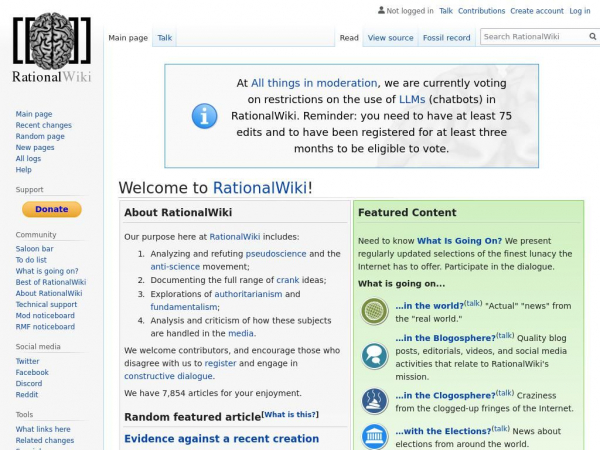Go to Random page in sidebar
600x450 pixels.
pos(40,136)
